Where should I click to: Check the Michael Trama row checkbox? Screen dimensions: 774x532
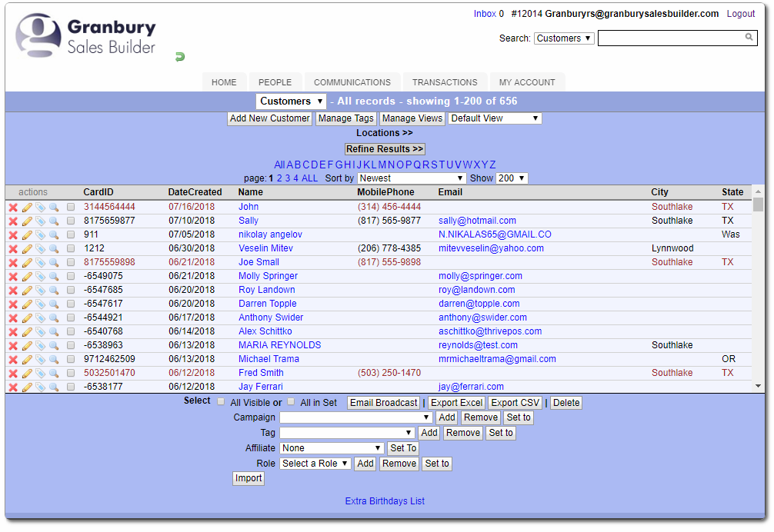[71, 360]
